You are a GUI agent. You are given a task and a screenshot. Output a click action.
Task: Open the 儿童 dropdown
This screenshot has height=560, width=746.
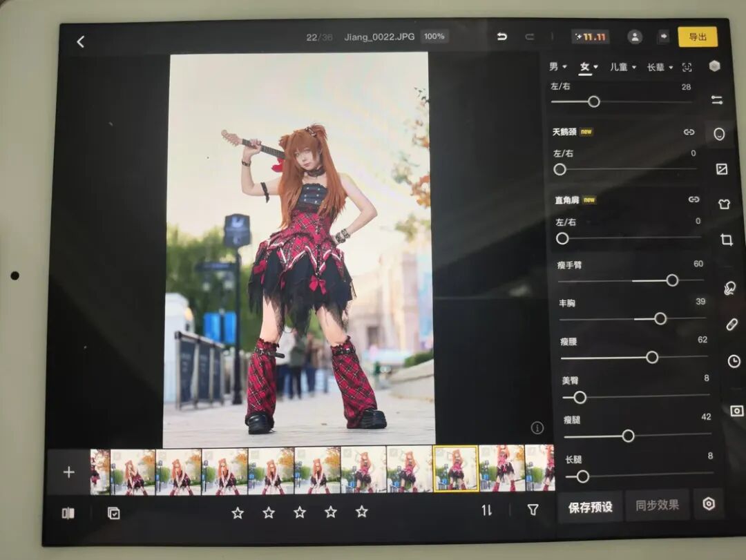point(623,67)
